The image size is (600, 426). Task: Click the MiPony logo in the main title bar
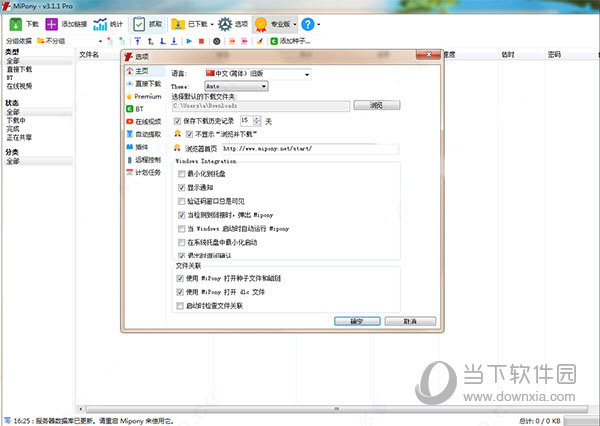pos(6,6)
